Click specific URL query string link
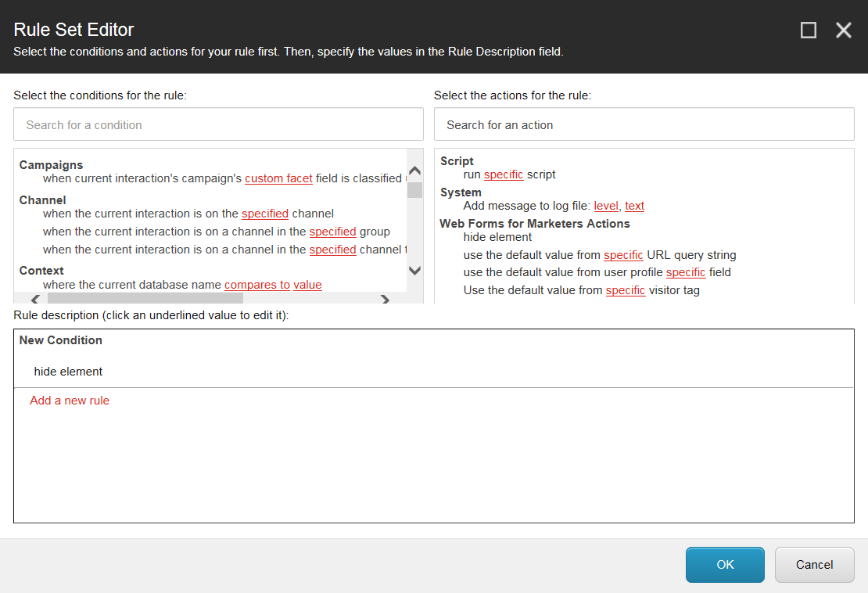The image size is (868, 593). (x=623, y=254)
